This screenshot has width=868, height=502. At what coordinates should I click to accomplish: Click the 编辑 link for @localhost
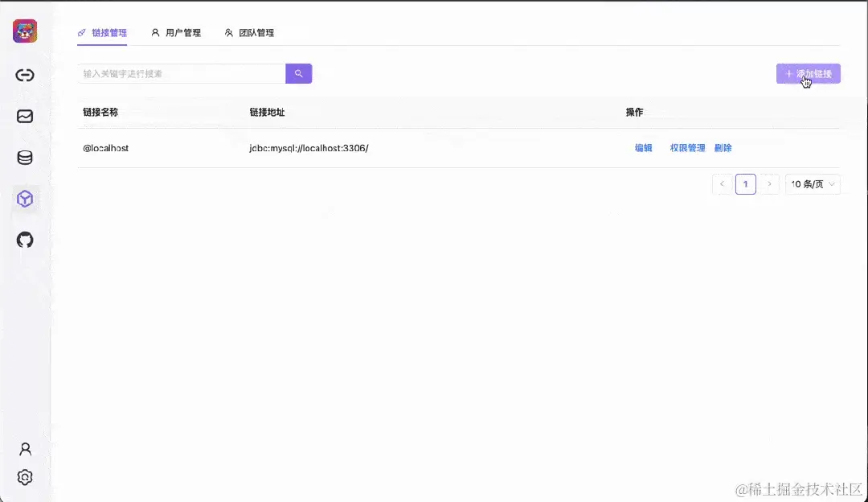643,148
